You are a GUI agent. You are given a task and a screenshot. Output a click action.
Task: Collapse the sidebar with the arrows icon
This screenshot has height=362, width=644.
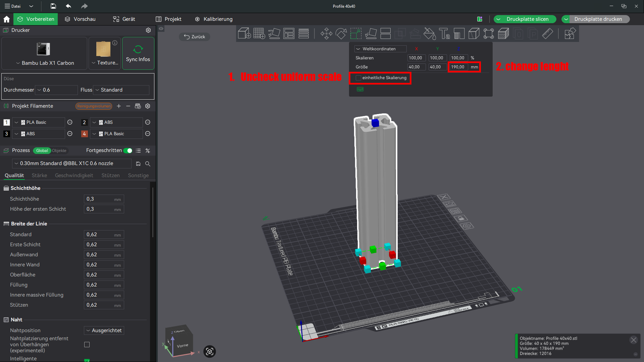161,29
